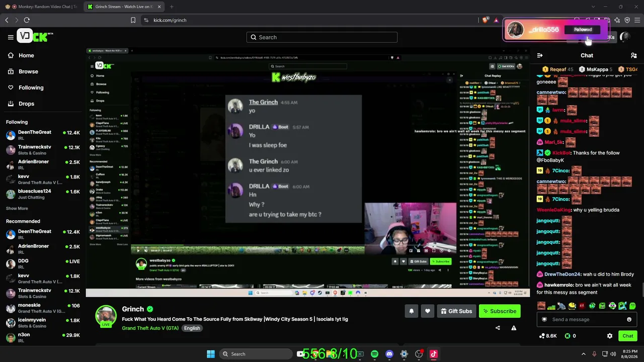Send message with the green Chat button
The height and width of the screenshot is (362, 644).
point(627,336)
